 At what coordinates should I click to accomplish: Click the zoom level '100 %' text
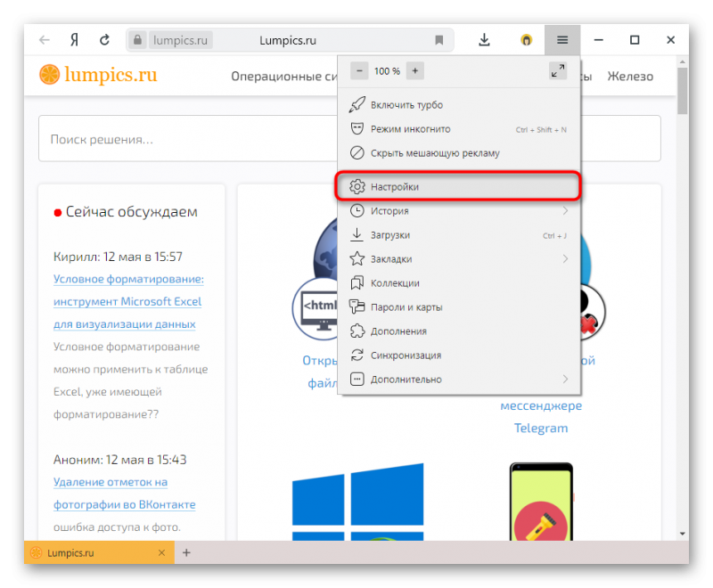click(x=387, y=71)
